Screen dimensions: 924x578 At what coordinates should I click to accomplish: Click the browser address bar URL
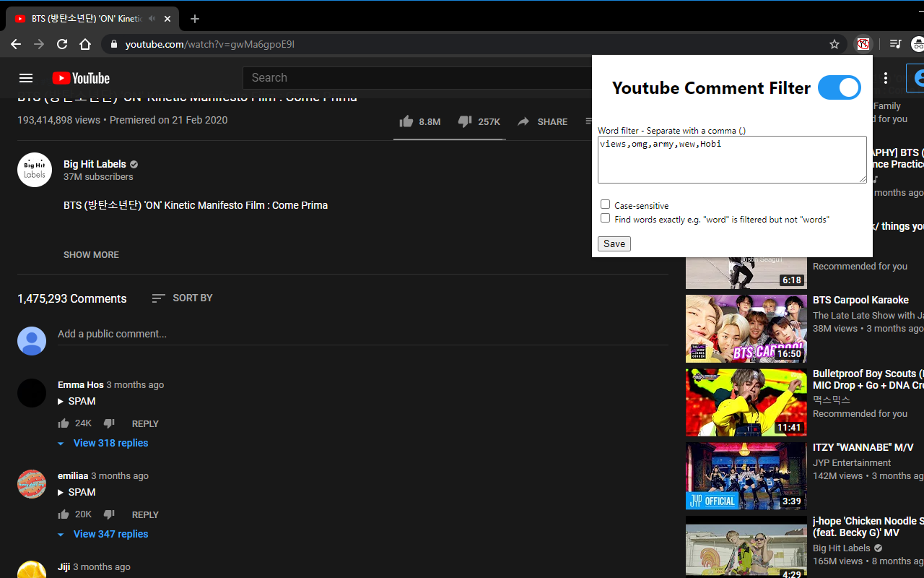209,44
